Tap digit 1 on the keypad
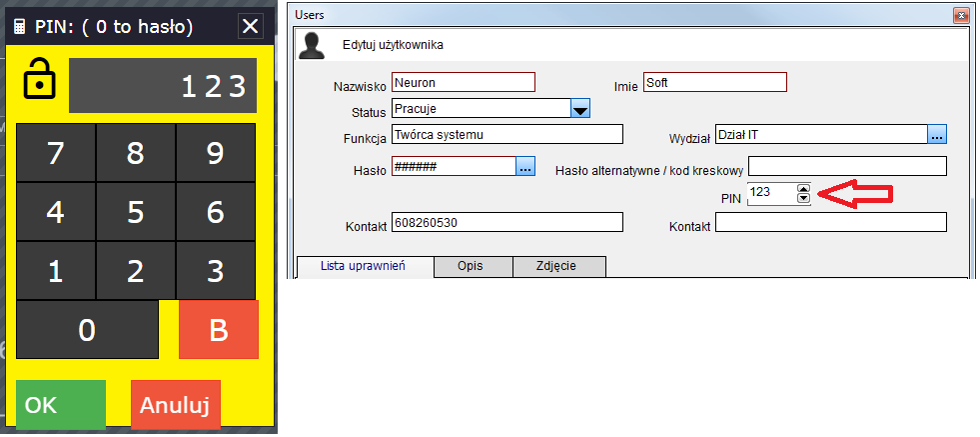 pyautogui.click(x=56, y=271)
